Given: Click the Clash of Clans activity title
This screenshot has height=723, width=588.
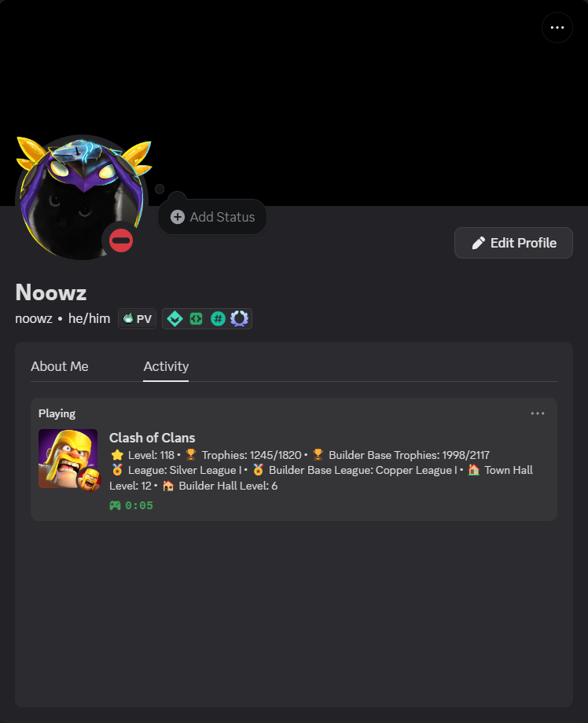Looking at the screenshot, I should click(x=153, y=438).
